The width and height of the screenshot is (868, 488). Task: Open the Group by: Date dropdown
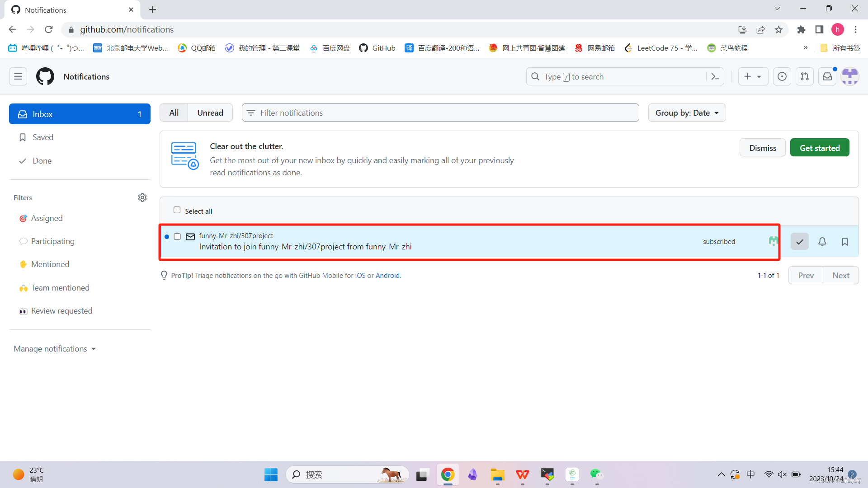pos(687,113)
